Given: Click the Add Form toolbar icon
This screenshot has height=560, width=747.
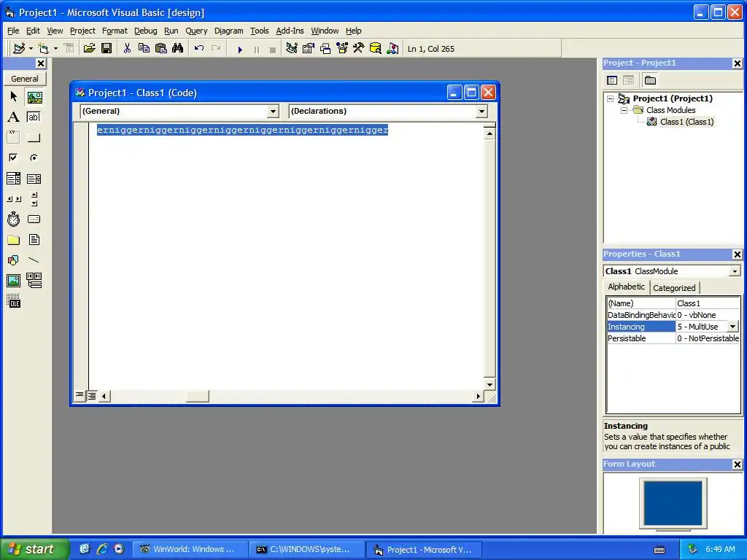Looking at the screenshot, I should 43,48.
